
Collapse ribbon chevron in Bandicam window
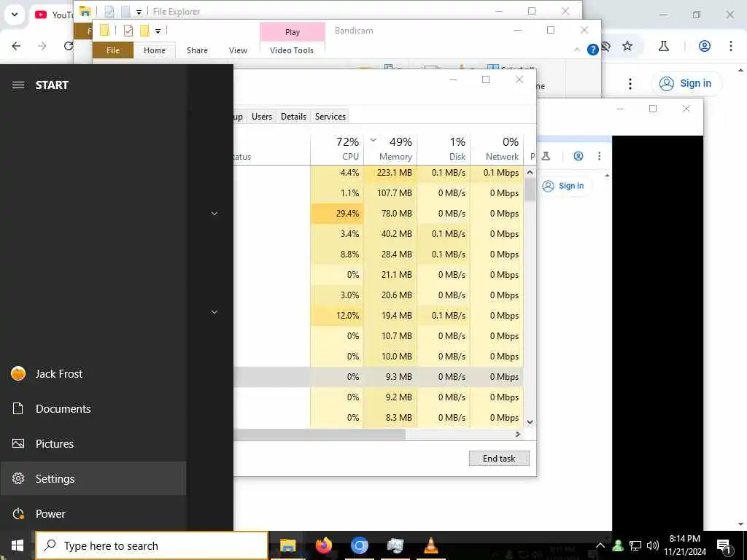click(x=577, y=50)
